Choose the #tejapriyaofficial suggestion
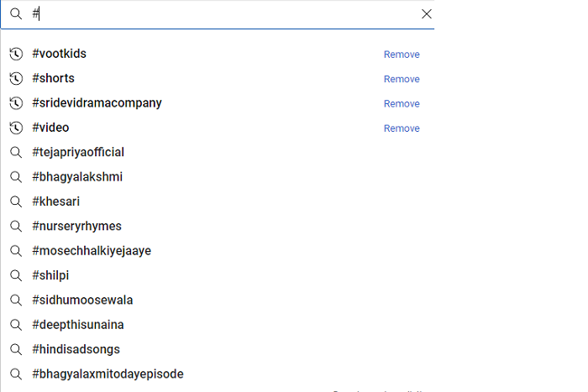Image resolution: width=588 pixels, height=392 pixels. (78, 153)
